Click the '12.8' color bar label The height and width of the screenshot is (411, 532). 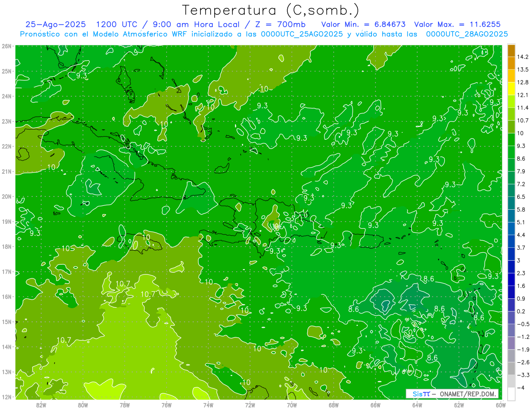[522, 82]
